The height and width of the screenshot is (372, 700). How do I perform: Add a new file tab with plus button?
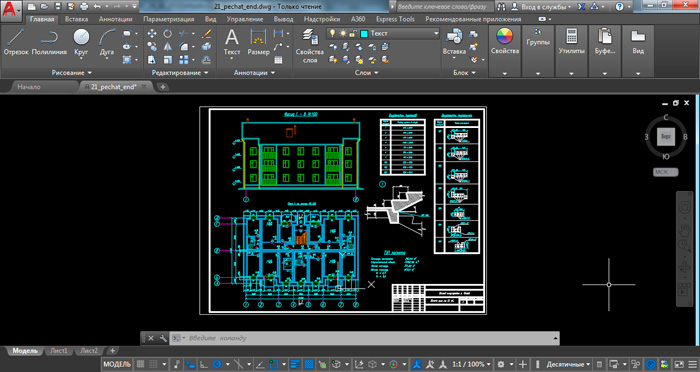pos(163,87)
